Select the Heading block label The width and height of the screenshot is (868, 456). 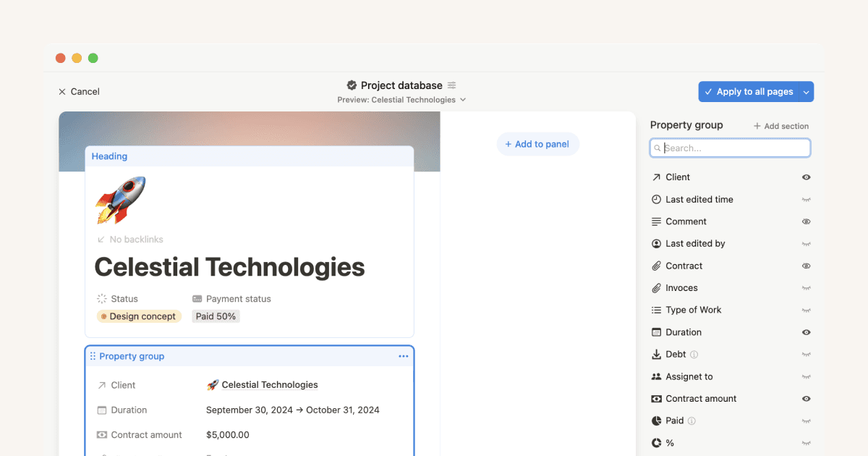tap(109, 156)
